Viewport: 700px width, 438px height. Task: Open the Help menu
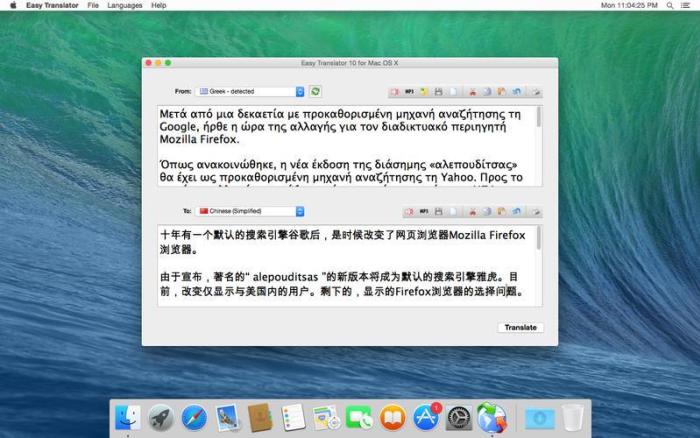[x=158, y=5]
